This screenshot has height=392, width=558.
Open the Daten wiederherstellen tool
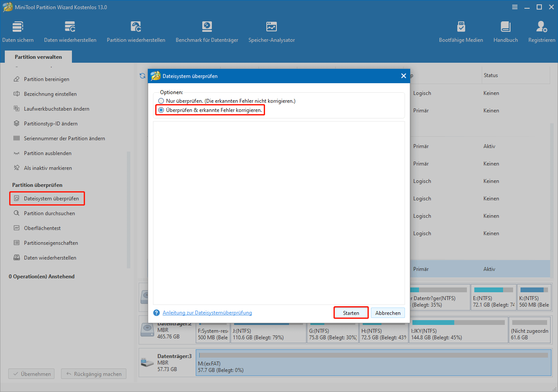pos(70,30)
